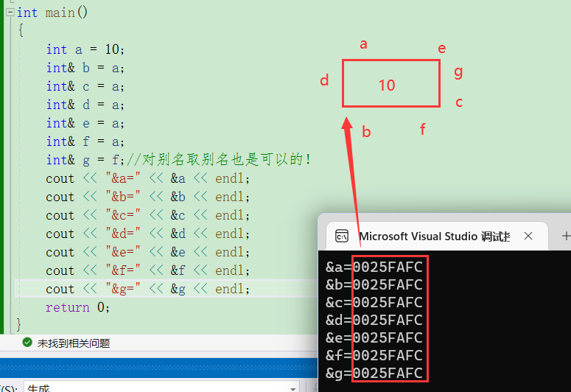Click console output line '&c=0025FAFC'
This screenshot has height=392, width=571.
click(x=374, y=302)
